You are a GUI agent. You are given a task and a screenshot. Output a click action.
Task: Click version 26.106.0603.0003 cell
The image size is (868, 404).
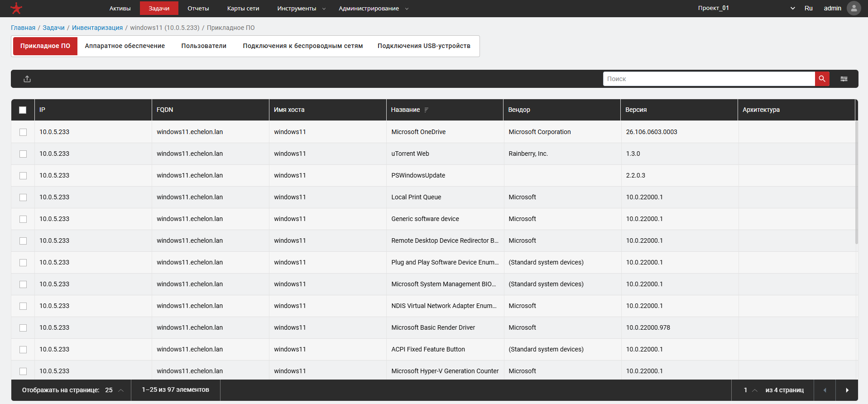click(679, 132)
